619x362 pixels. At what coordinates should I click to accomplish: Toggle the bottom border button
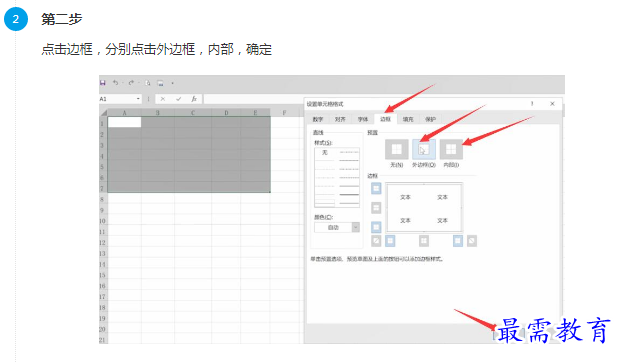coord(376,227)
